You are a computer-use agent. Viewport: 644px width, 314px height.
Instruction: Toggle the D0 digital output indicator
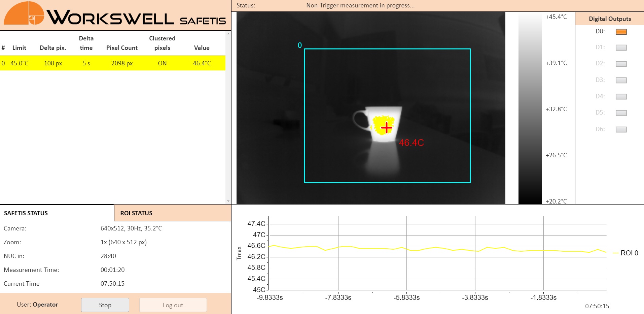click(621, 32)
